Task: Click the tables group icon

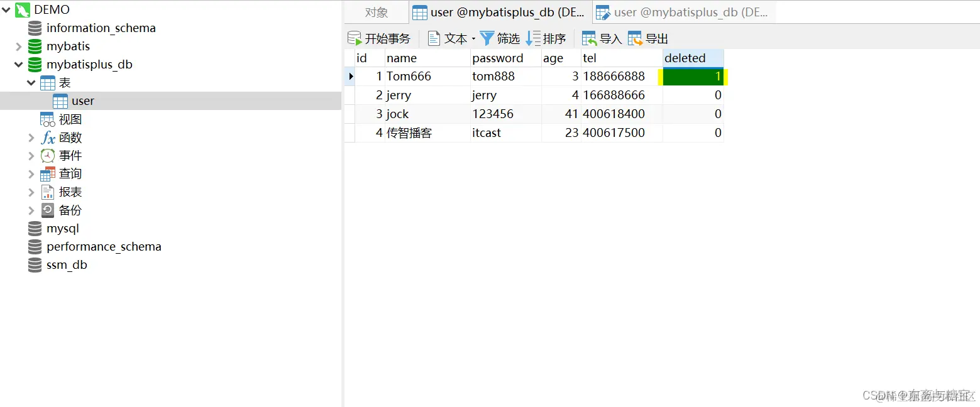Action: 48,83
